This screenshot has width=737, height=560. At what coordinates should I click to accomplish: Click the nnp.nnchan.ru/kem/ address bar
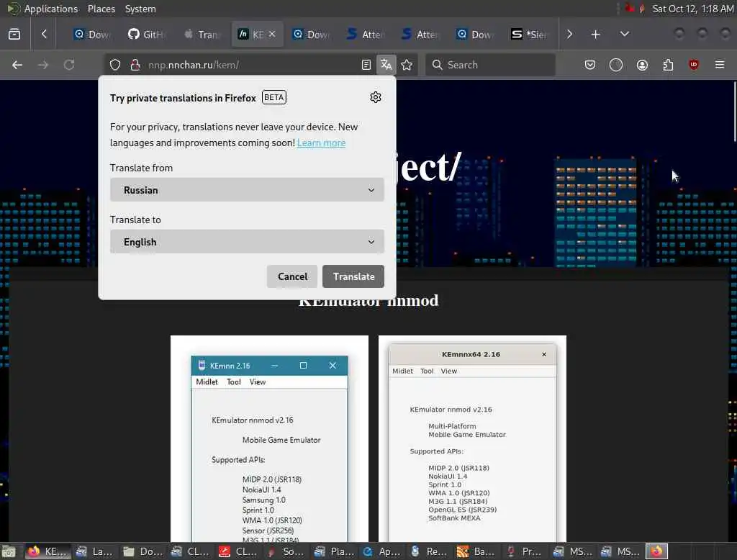[x=194, y=65]
